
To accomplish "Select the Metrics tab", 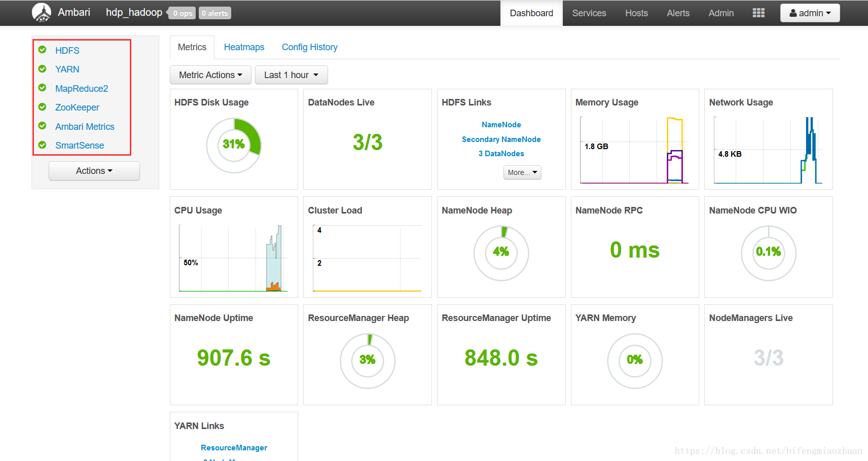I will click(192, 47).
